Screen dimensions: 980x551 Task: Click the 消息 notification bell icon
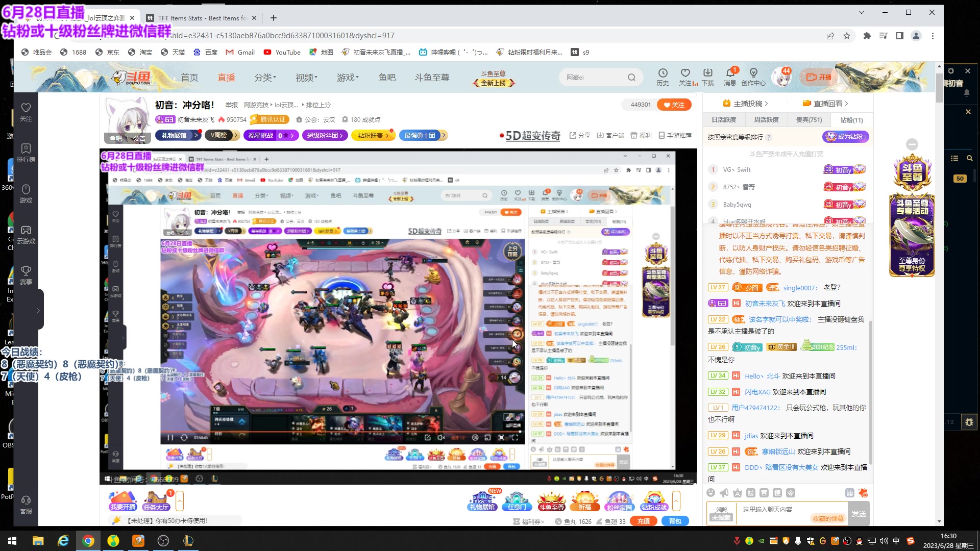730,73
